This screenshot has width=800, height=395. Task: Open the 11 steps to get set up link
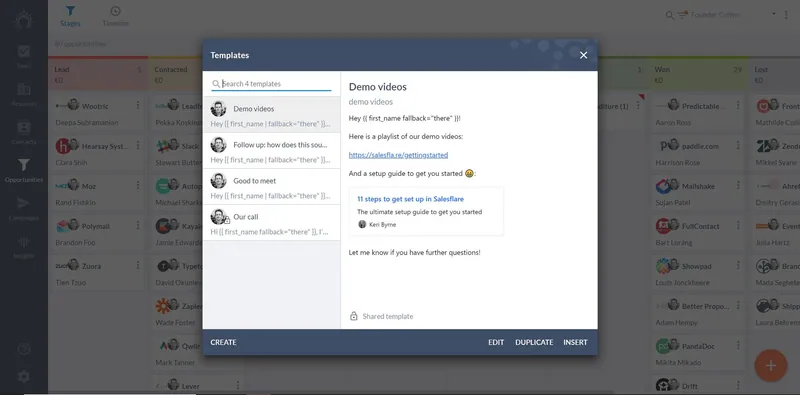[410, 199]
